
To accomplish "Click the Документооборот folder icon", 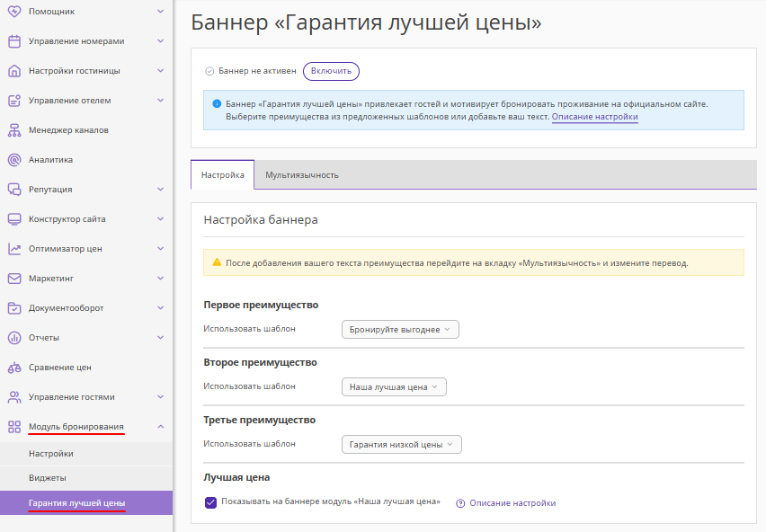I will pos(14,308).
